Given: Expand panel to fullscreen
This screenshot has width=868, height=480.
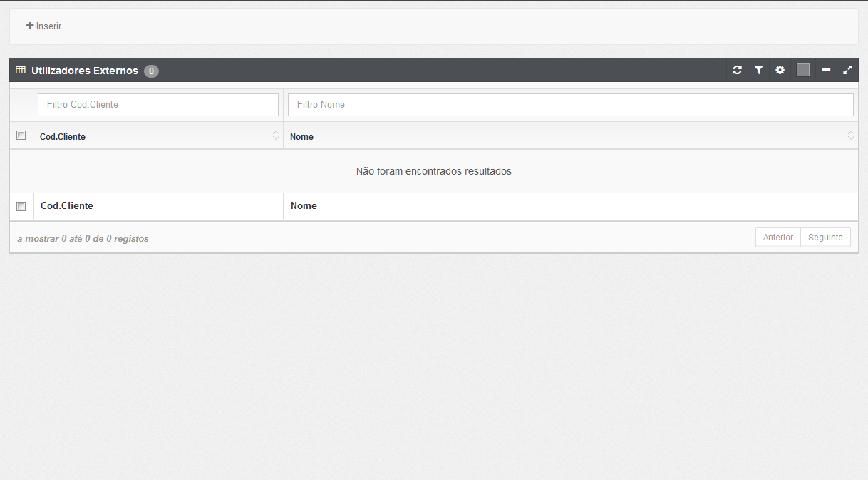Looking at the screenshot, I should click(x=847, y=70).
